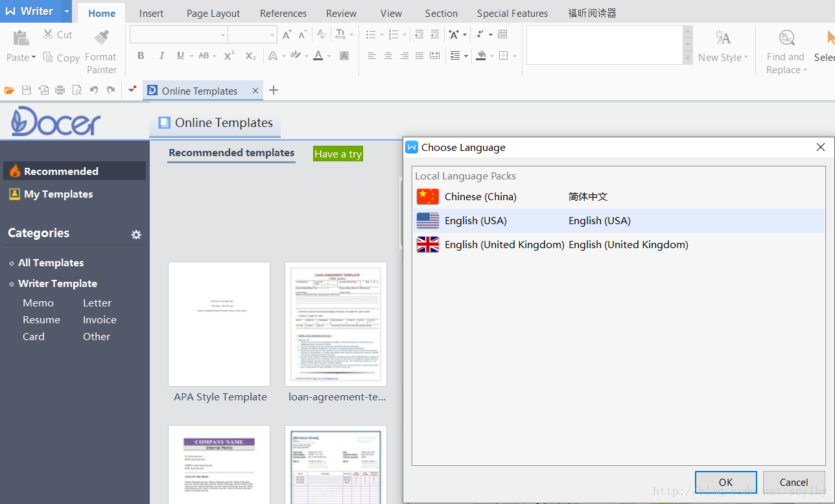Toggle superscript X² formatting
Viewport: 835px width, 504px height.
(229, 56)
